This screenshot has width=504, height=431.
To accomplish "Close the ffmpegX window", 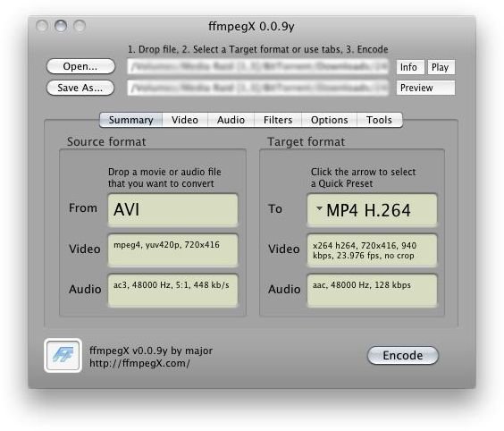I will point(42,26).
